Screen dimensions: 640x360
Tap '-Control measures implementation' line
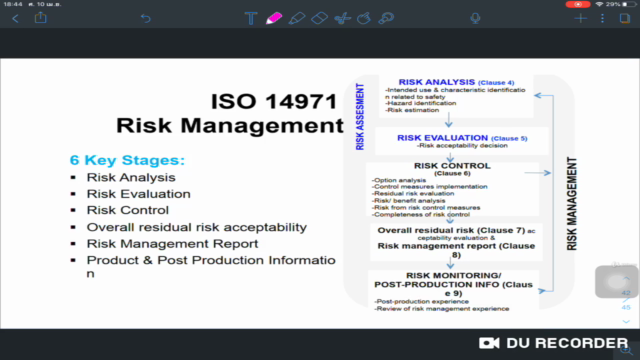click(429, 187)
